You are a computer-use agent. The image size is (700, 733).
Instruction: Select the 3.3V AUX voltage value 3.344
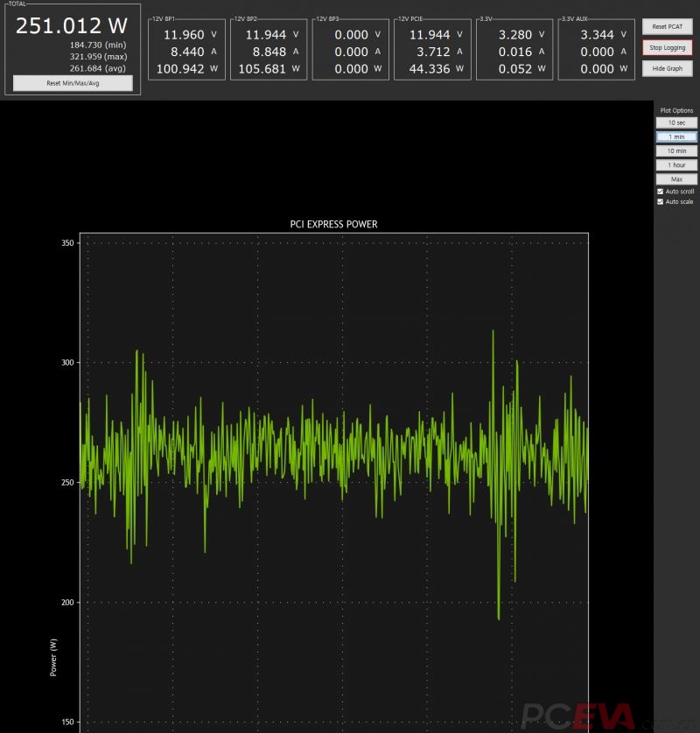pos(598,35)
